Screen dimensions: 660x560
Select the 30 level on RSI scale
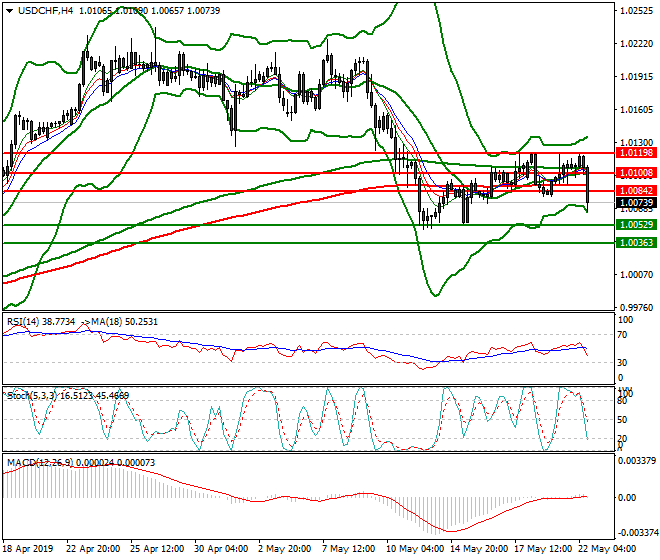[x=622, y=363]
